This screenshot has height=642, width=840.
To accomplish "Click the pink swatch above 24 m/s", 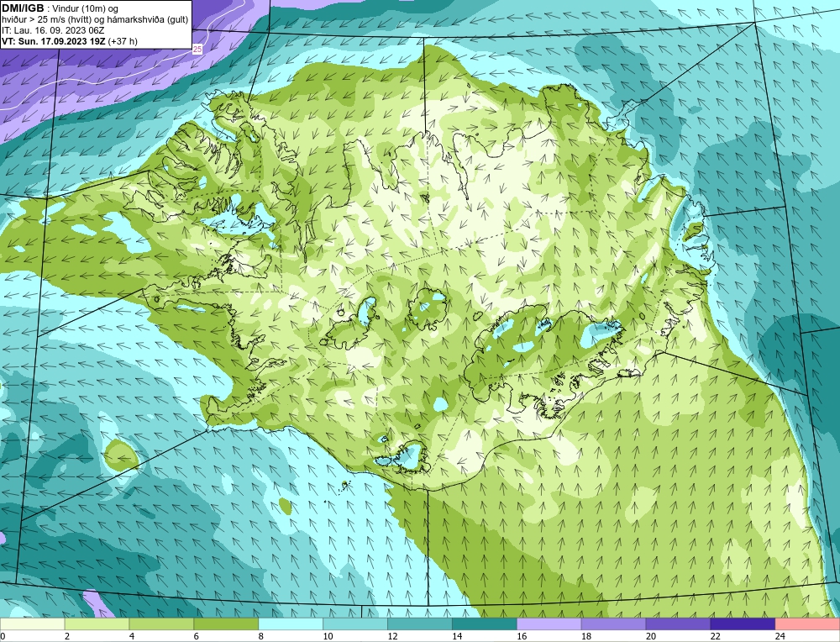I will (807, 624).
